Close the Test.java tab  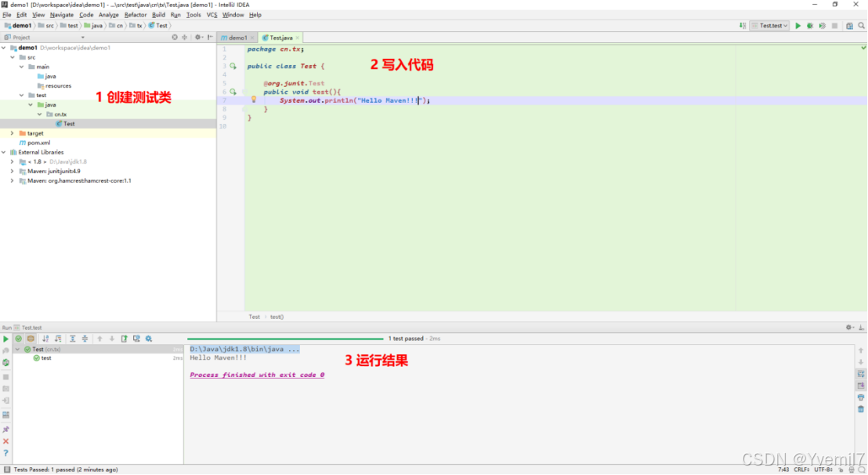click(x=297, y=38)
